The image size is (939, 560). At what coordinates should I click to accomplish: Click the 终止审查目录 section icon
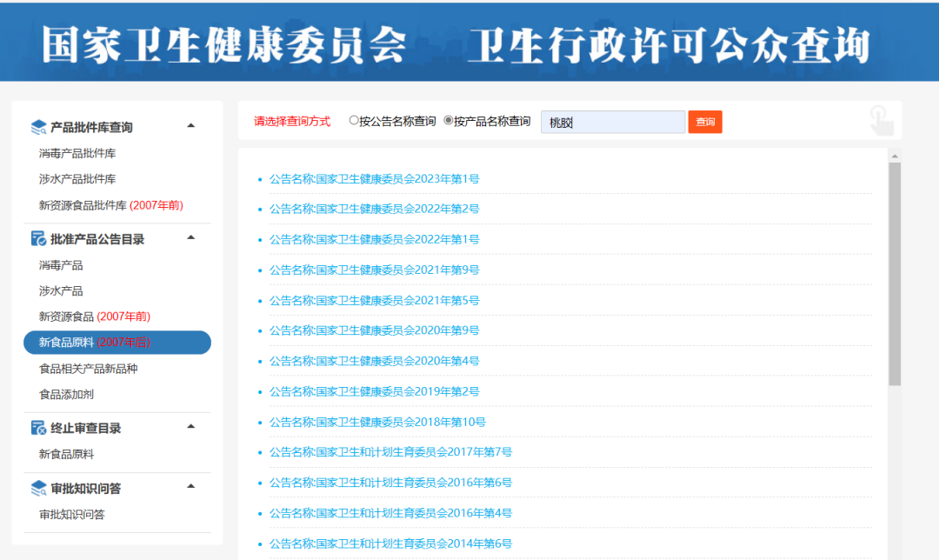click(38, 428)
